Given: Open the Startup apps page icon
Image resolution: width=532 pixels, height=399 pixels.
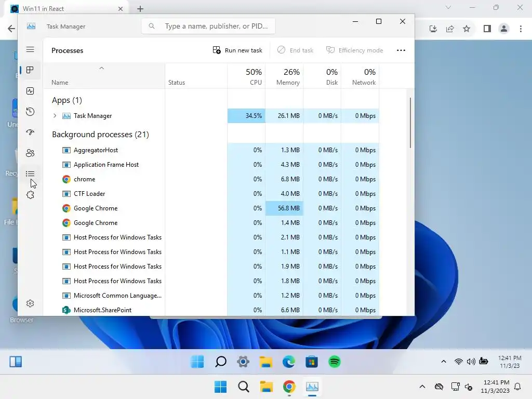Looking at the screenshot, I should 30,132.
